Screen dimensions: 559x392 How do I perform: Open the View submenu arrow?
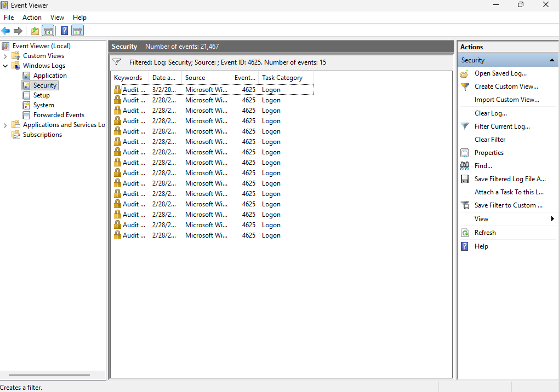(553, 218)
